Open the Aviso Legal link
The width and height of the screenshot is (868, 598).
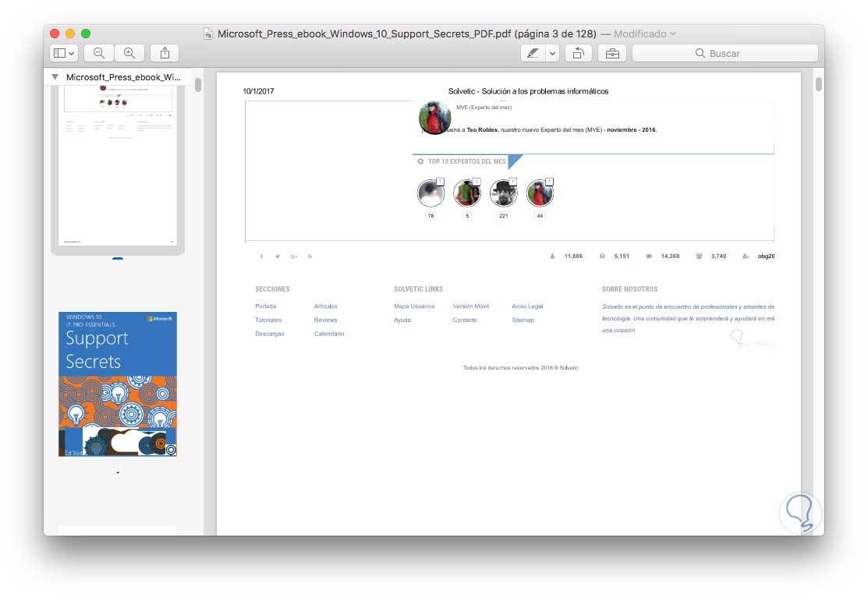pyautogui.click(x=527, y=306)
